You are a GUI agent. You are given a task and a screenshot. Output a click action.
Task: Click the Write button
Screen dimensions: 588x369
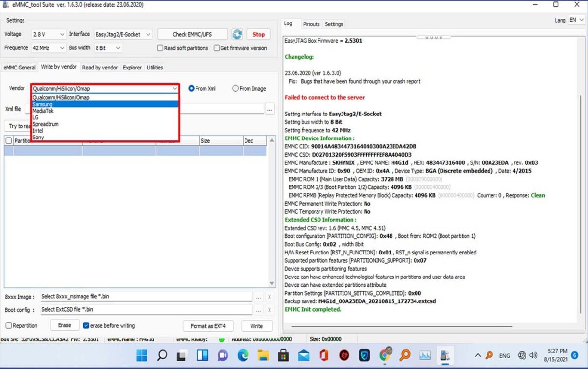pos(256,326)
